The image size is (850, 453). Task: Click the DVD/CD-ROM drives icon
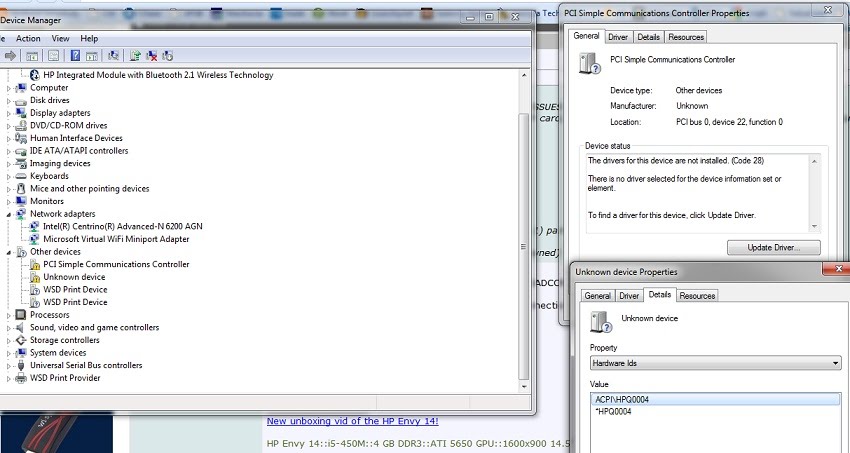click(21, 125)
